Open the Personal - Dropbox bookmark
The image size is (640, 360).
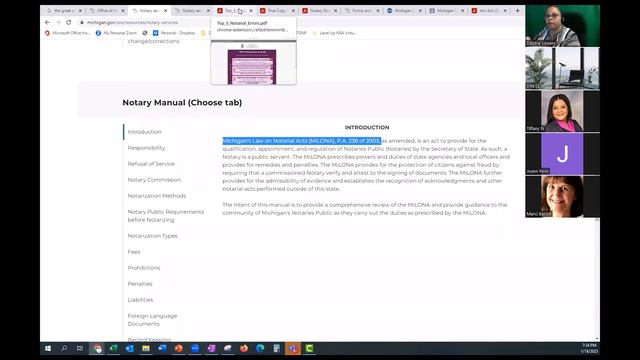tap(174, 33)
